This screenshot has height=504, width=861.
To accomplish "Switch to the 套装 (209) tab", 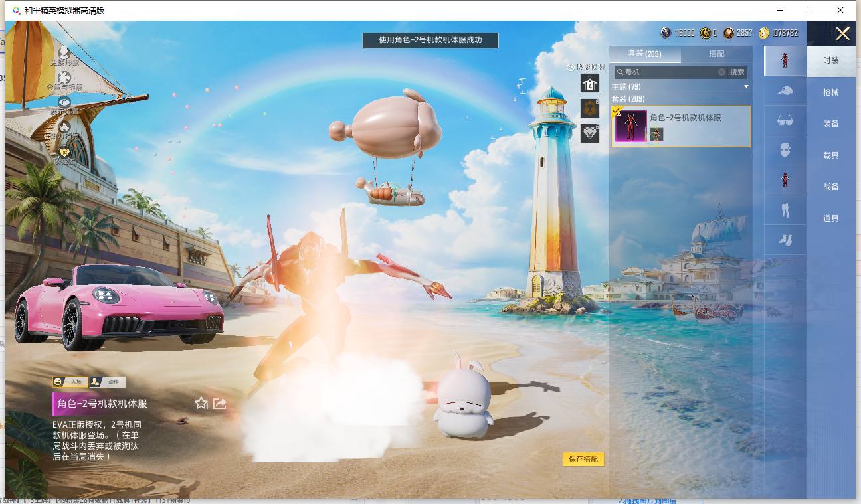I will coord(644,54).
